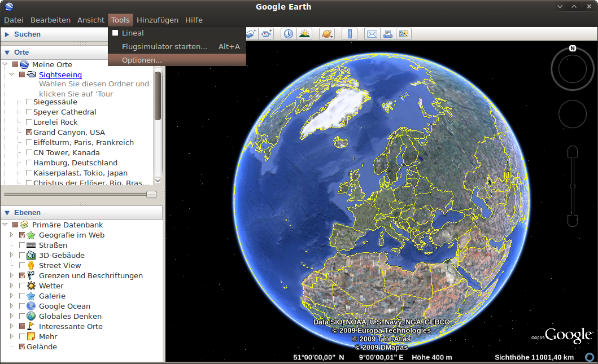Expand the Galerie tree node
Screen dimensions: 598x364
(x=12, y=296)
